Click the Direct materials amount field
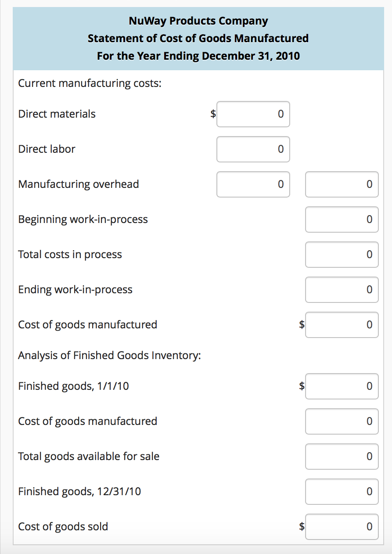392x554 pixels. (253, 114)
